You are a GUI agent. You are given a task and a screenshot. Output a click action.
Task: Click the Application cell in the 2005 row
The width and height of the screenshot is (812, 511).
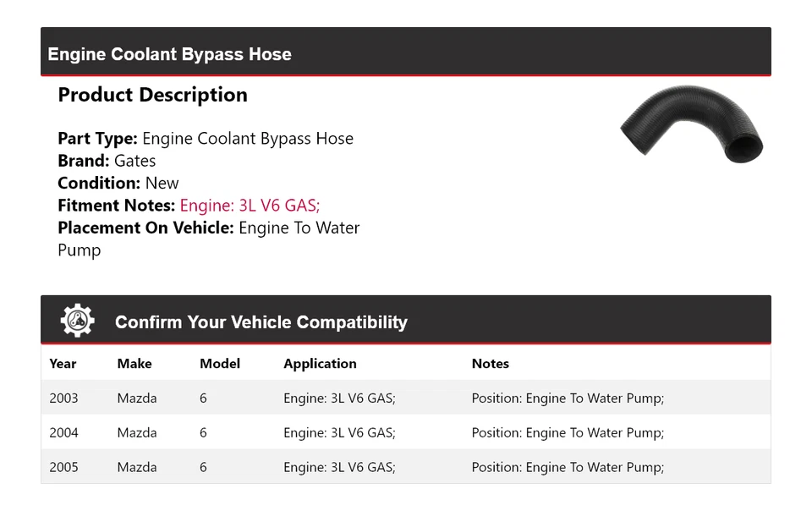(339, 467)
